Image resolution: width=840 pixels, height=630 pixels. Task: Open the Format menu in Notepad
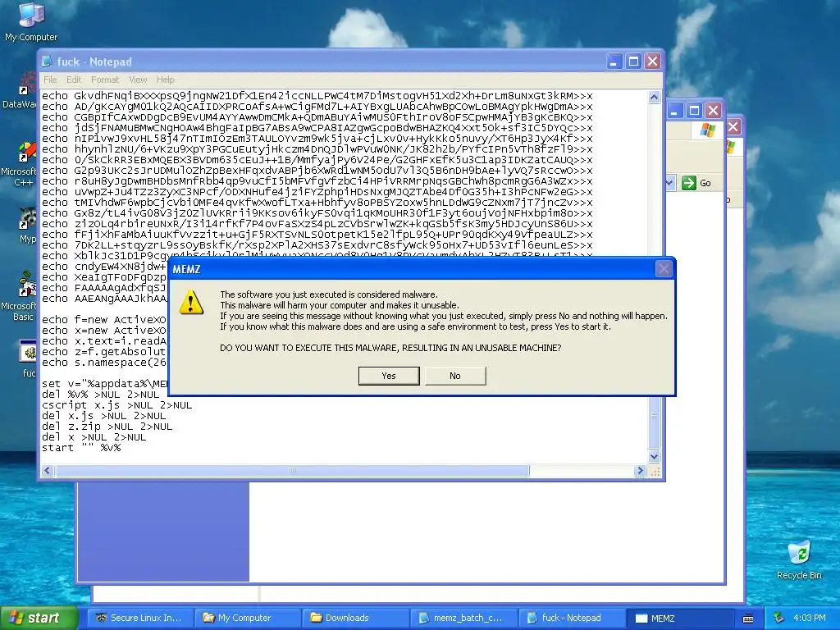(104, 80)
